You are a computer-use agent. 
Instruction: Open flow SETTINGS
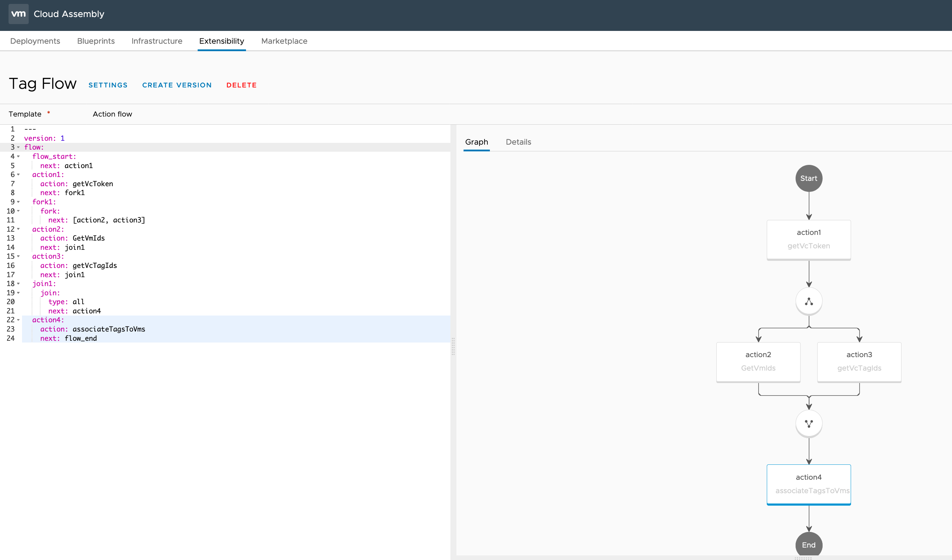[x=108, y=85]
